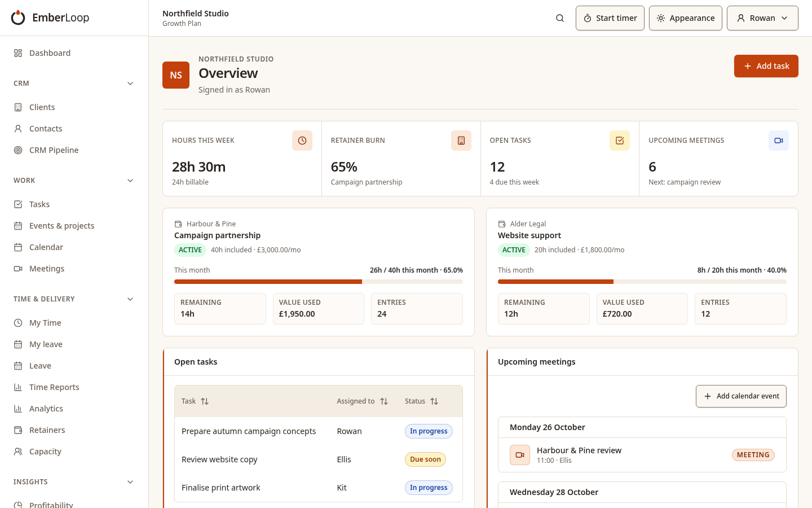Click the Time Reports chart icon
812x508 pixels.
tap(18, 387)
